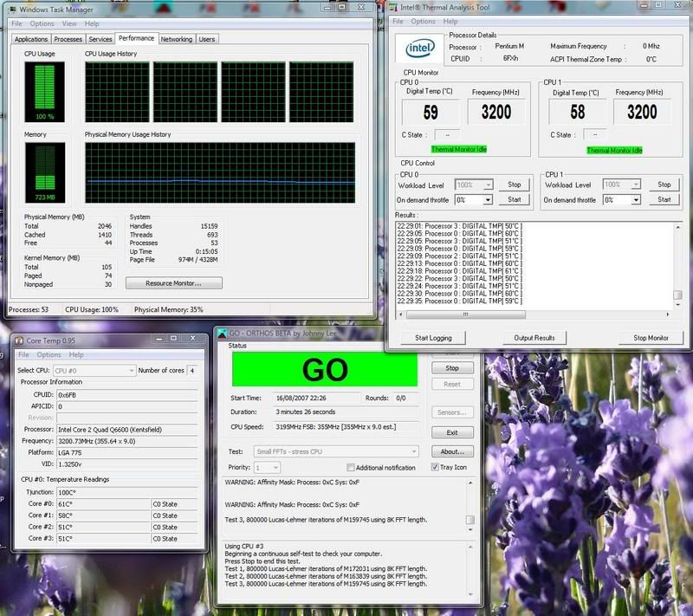Click Start for CPU 1 throttle
Screen dimensions: 693x616
(x=664, y=200)
